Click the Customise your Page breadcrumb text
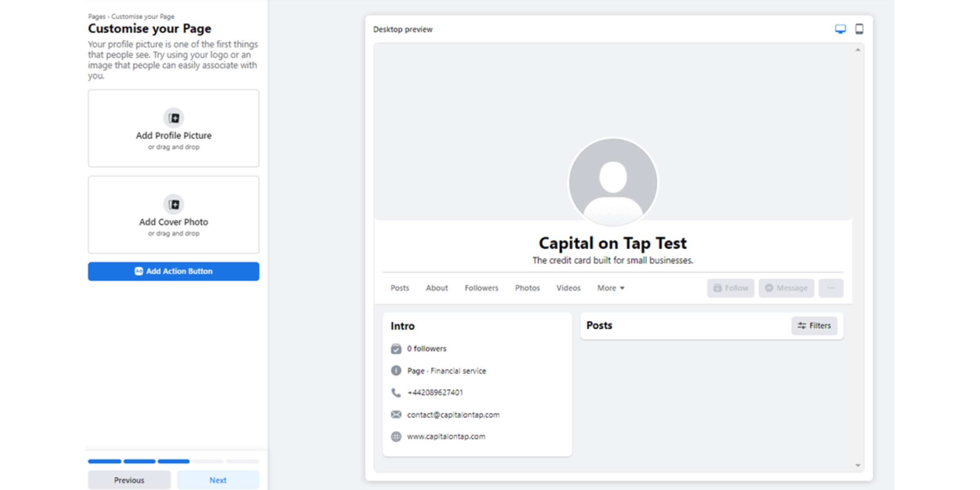The width and height of the screenshot is (980, 490). click(143, 17)
